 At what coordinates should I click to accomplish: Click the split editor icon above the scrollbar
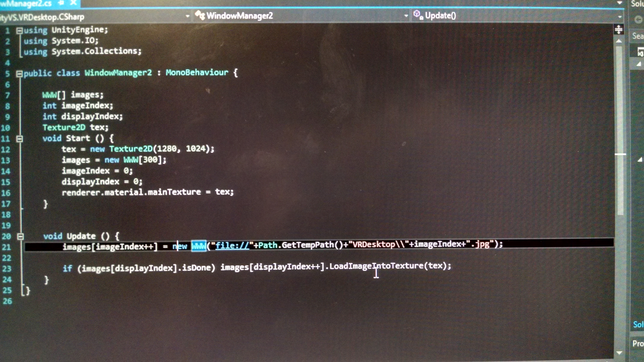[x=619, y=29]
